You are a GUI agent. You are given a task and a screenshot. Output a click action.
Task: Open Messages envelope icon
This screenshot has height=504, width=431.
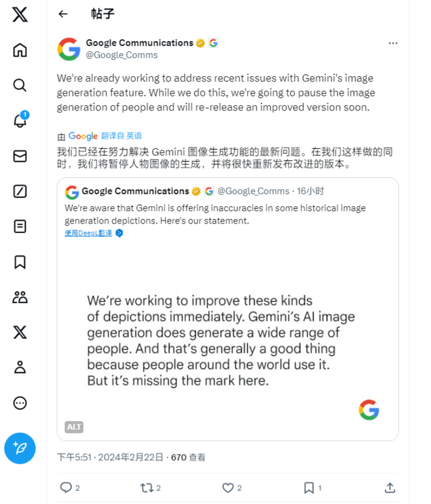[20, 156]
